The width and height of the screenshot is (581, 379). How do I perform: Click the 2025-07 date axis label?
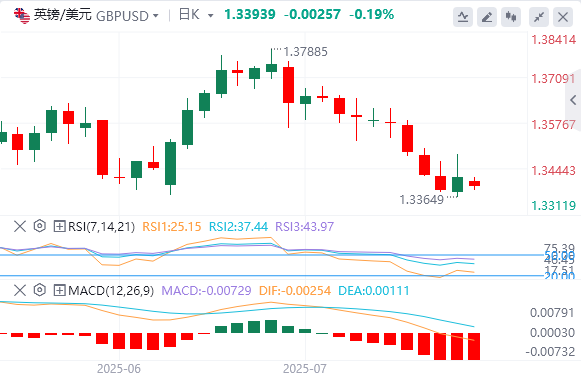coord(305,369)
